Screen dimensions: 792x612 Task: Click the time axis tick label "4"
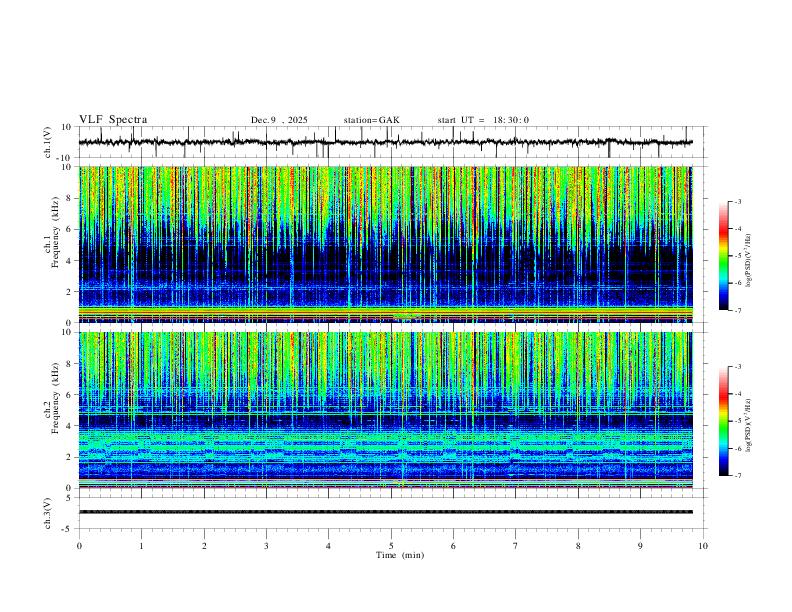click(x=329, y=546)
